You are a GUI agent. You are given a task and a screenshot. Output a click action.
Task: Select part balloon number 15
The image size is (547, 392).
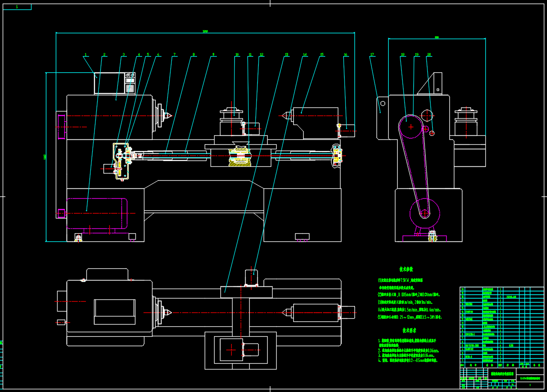(322, 54)
